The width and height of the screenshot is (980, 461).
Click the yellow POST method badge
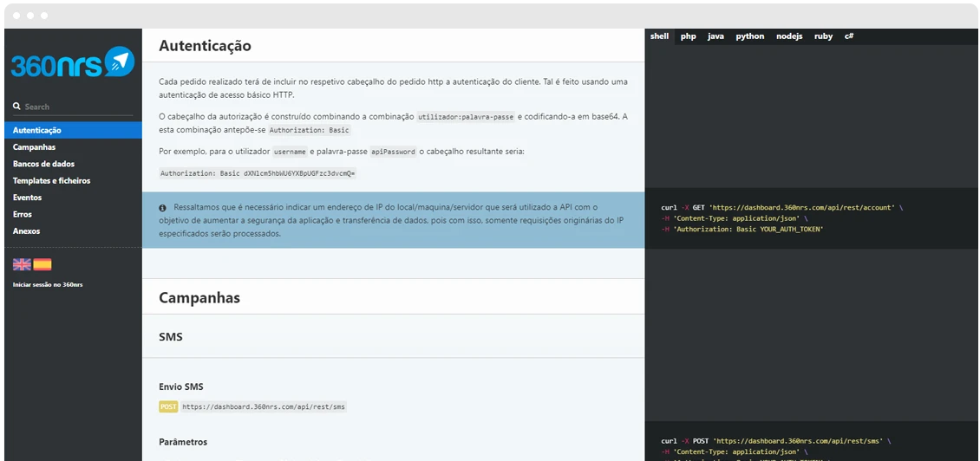tap(169, 406)
